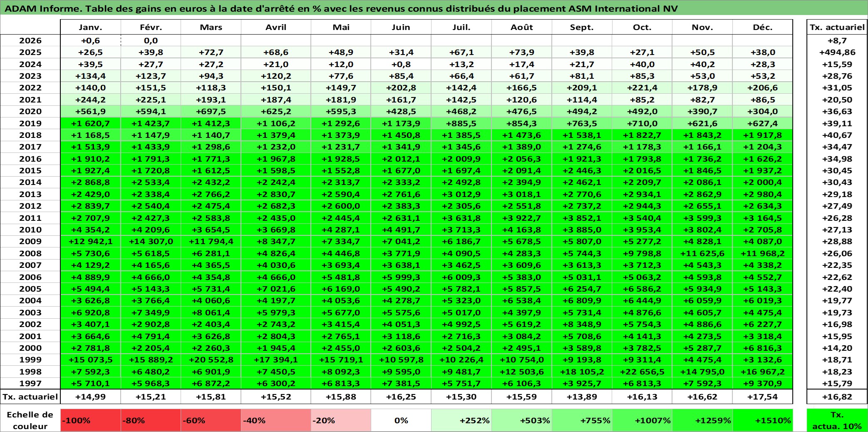
Task: Select the -20% pale pink swatch
Action: click(341, 420)
